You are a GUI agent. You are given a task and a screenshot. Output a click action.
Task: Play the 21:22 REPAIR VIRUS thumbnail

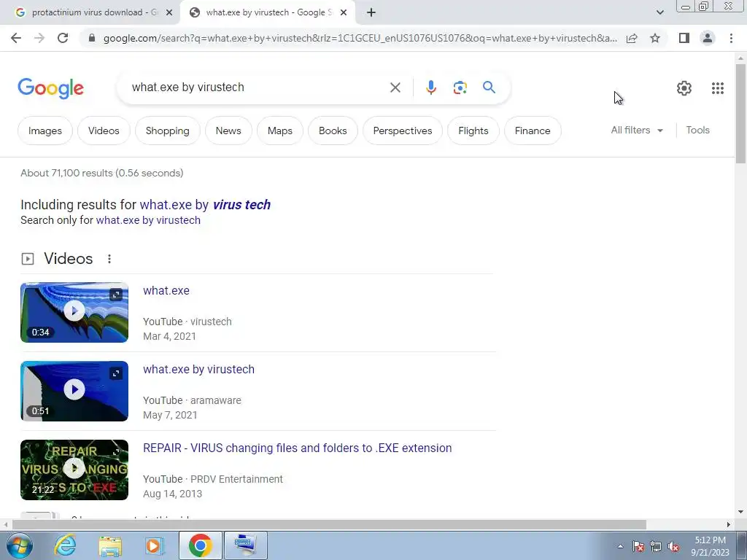point(74,470)
